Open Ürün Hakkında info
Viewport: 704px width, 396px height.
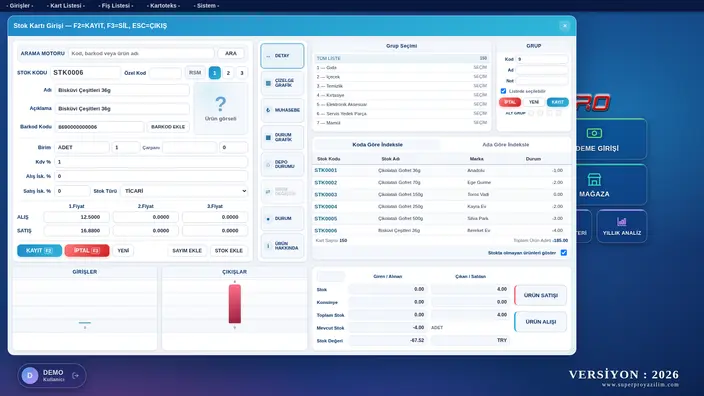pos(282,246)
